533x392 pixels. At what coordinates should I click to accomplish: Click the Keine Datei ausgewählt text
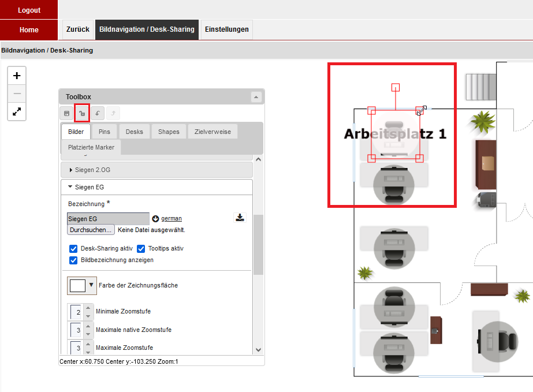coord(151,230)
